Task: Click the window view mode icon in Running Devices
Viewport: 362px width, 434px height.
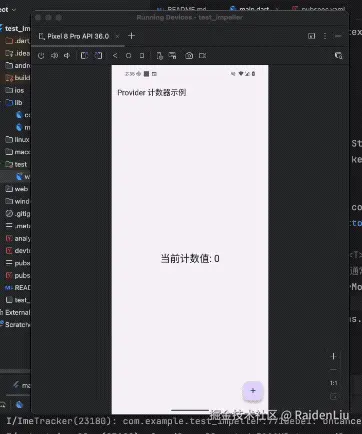Action: 312,36
